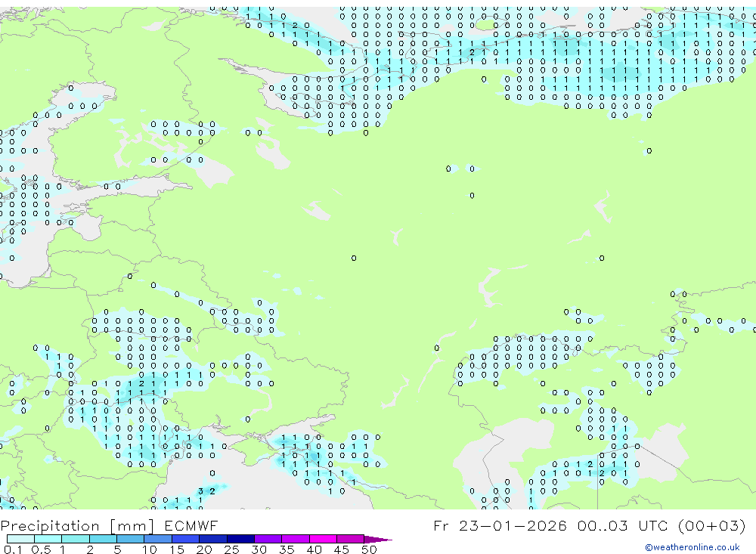Click legend scale label "35"
This screenshot has width=756, height=554.
(287, 549)
